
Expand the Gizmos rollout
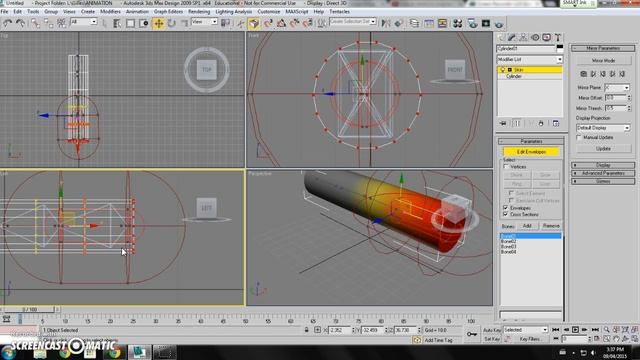(x=603, y=181)
